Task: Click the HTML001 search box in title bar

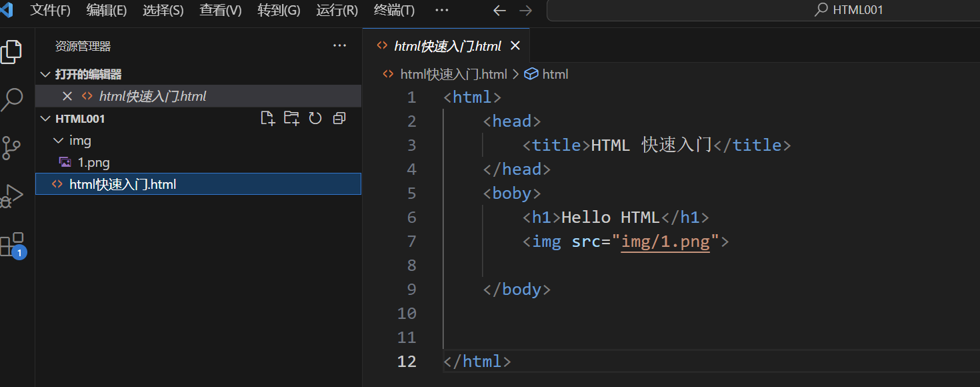Action: click(760, 11)
